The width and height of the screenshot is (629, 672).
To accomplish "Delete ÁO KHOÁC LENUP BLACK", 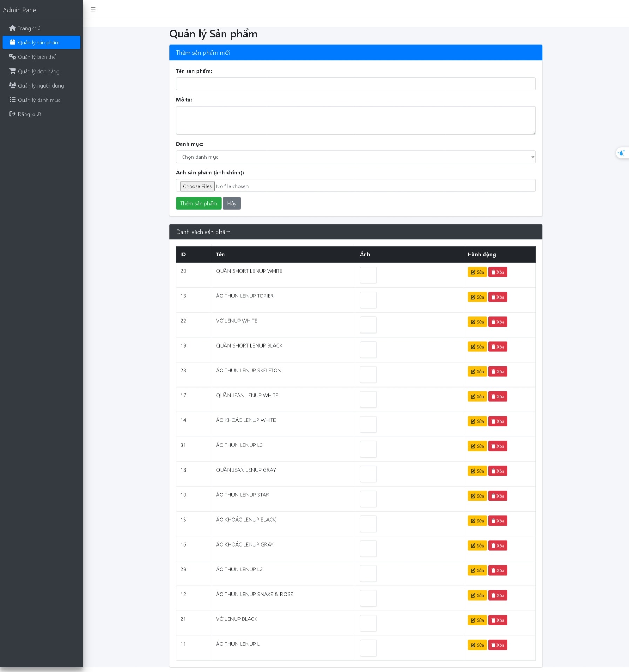I will pos(498,521).
